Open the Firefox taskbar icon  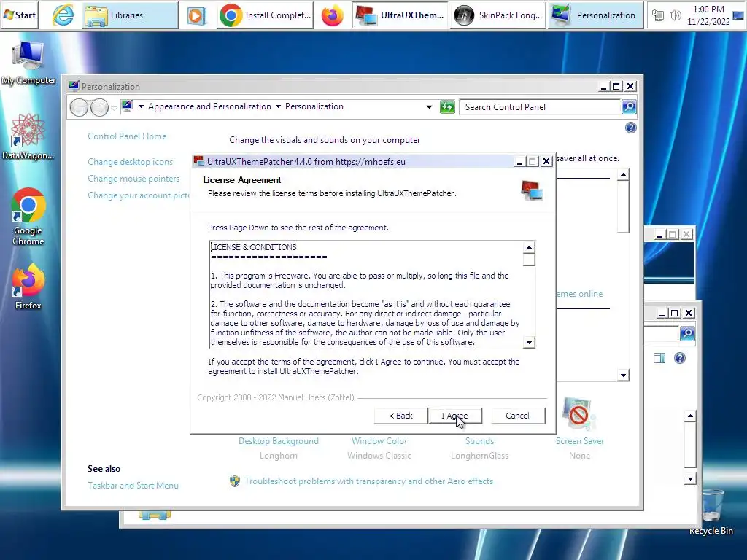click(332, 15)
